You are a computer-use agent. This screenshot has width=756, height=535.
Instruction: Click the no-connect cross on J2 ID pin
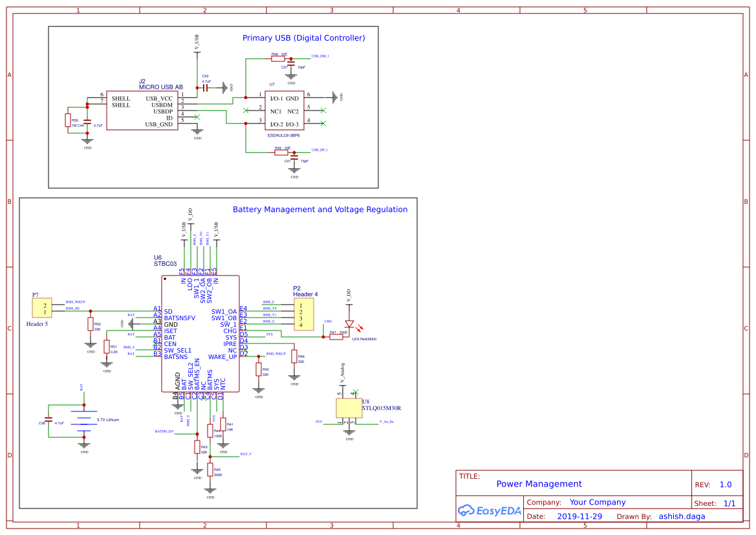tap(197, 117)
